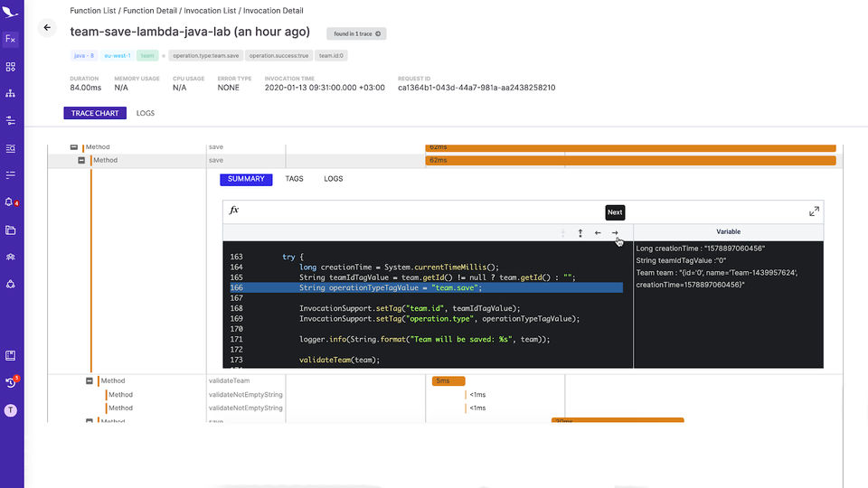Click the request ID value
The image size is (868, 488).
pos(476,88)
